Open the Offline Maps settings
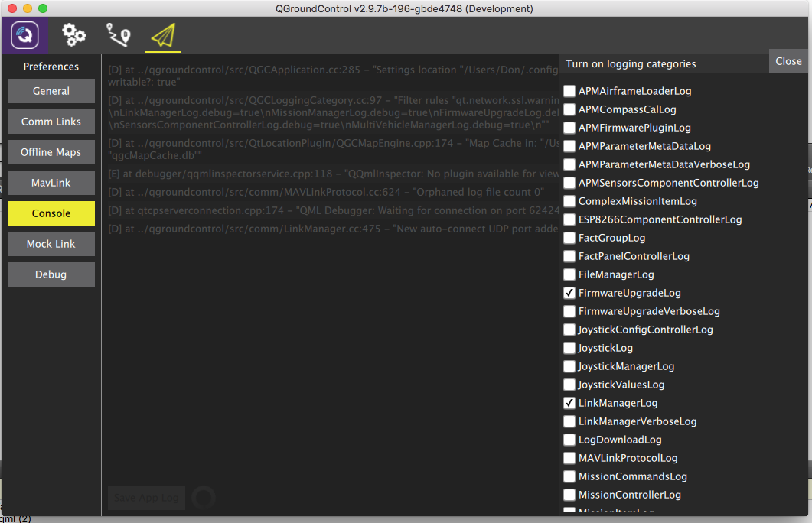 (x=51, y=152)
